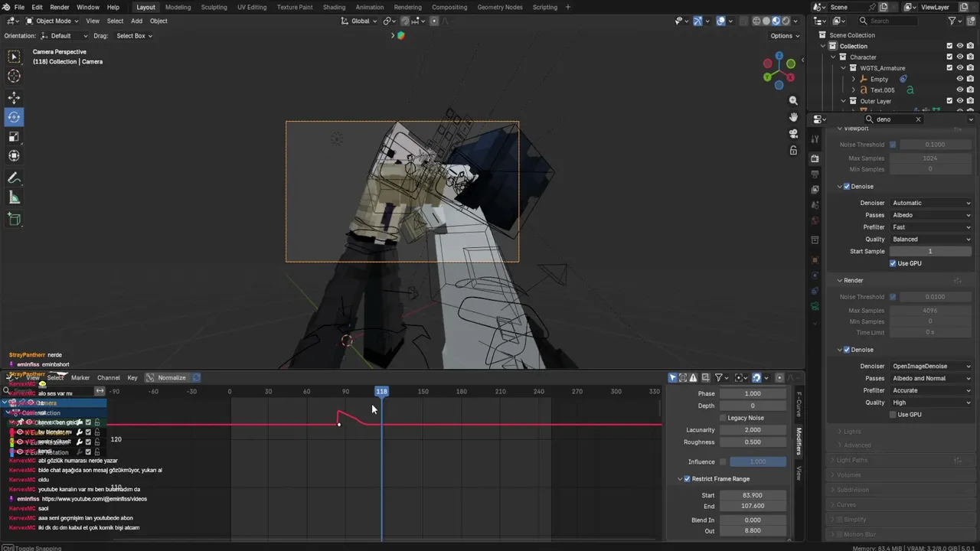Screen dimensions: 980x551
Task: Uncheck Denoise under the Viewport section
Action: point(847,187)
